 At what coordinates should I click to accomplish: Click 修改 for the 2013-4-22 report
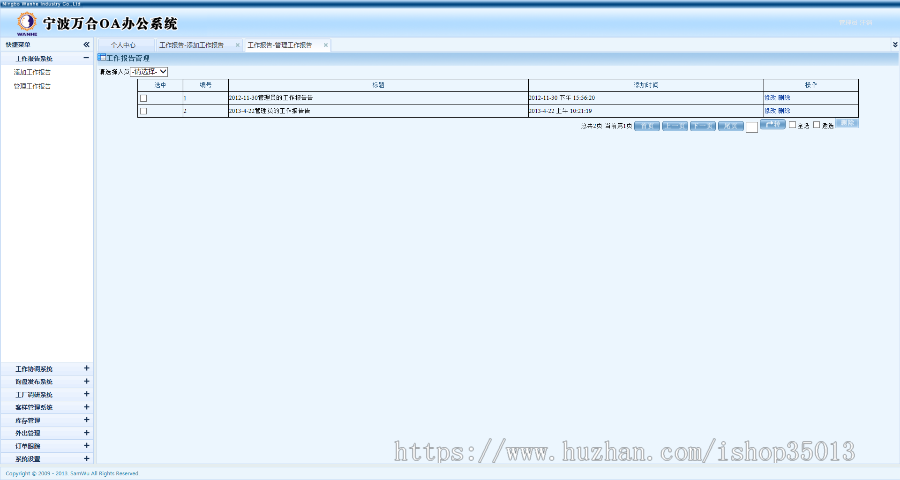pos(770,111)
